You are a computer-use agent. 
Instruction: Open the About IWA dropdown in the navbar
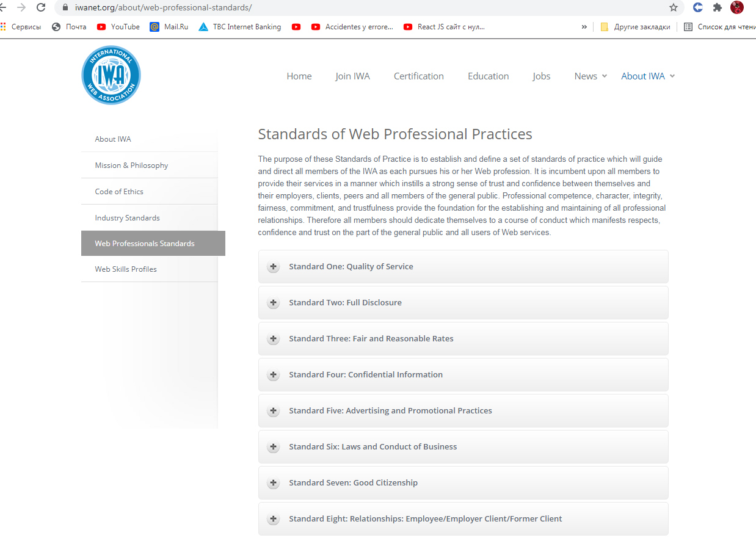647,76
